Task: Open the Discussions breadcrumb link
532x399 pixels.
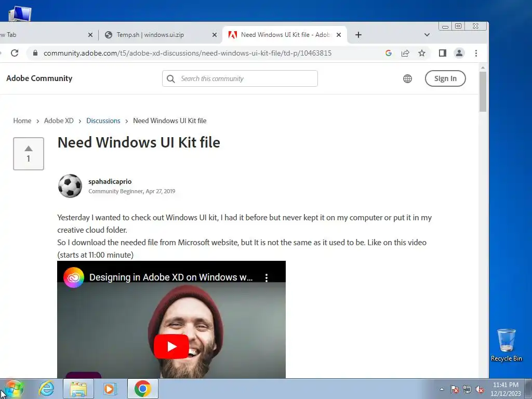Action: (x=103, y=121)
